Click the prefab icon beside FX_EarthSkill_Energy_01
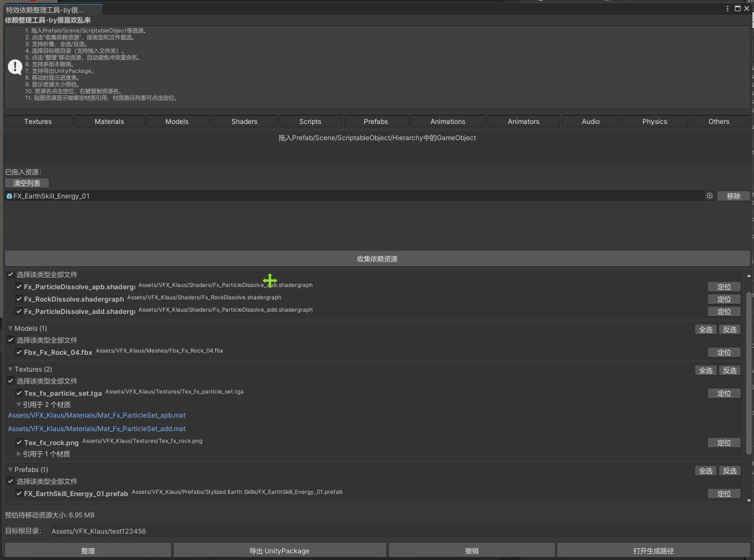Viewport: 754px width, 560px height. [x=9, y=196]
